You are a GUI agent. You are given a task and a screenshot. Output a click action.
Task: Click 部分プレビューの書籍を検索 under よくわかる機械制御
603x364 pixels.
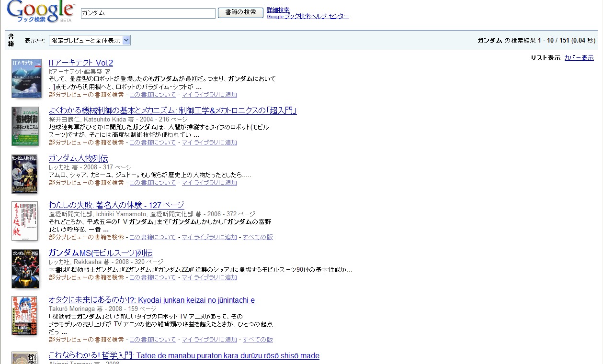pyautogui.click(x=86, y=143)
